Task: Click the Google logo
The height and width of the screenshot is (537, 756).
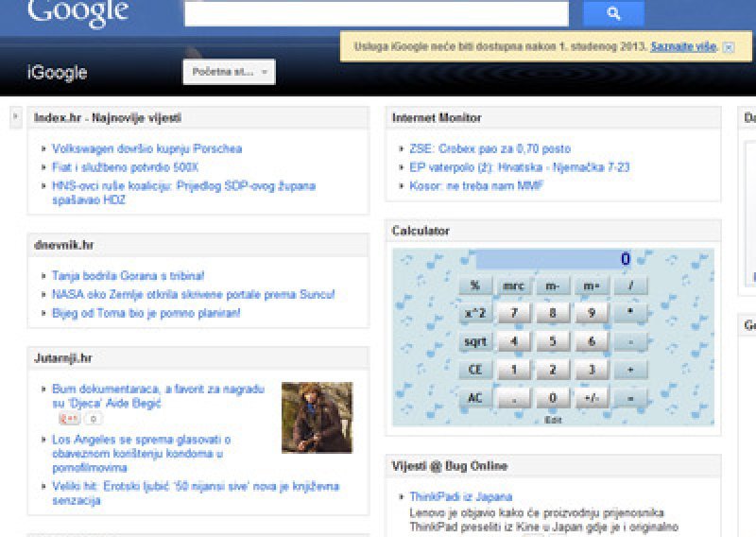Action: (78, 13)
